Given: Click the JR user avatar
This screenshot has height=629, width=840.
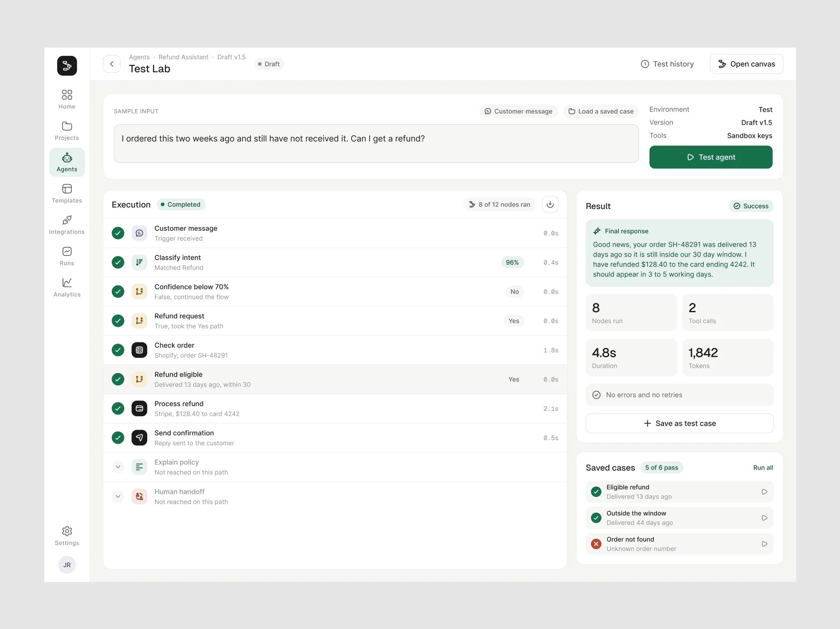Looking at the screenshot, I should point(67,565).
